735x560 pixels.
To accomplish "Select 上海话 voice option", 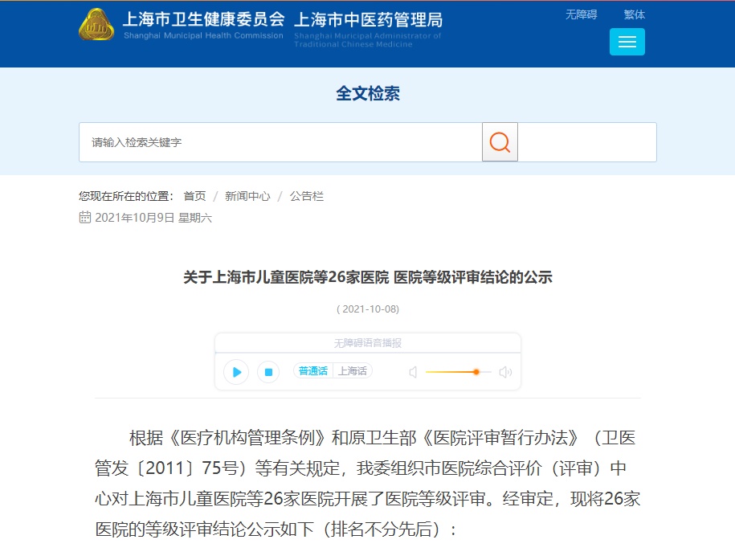I will (x=353, y=371).
